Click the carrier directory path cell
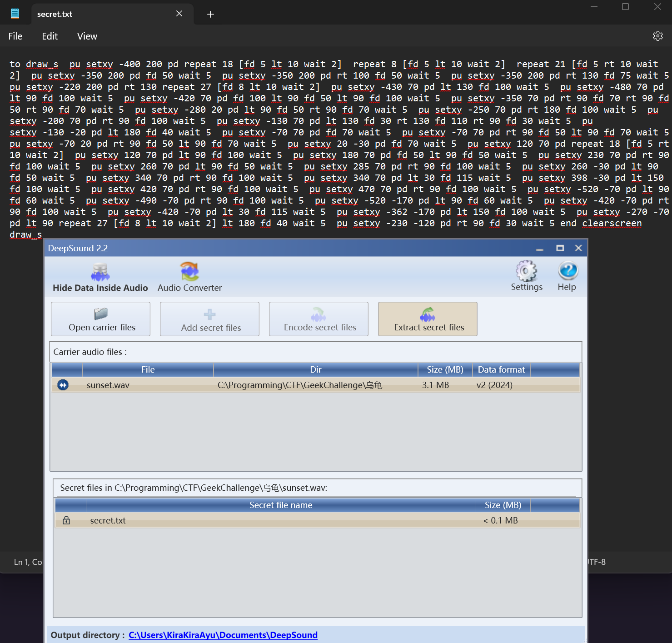 point(300,385)
